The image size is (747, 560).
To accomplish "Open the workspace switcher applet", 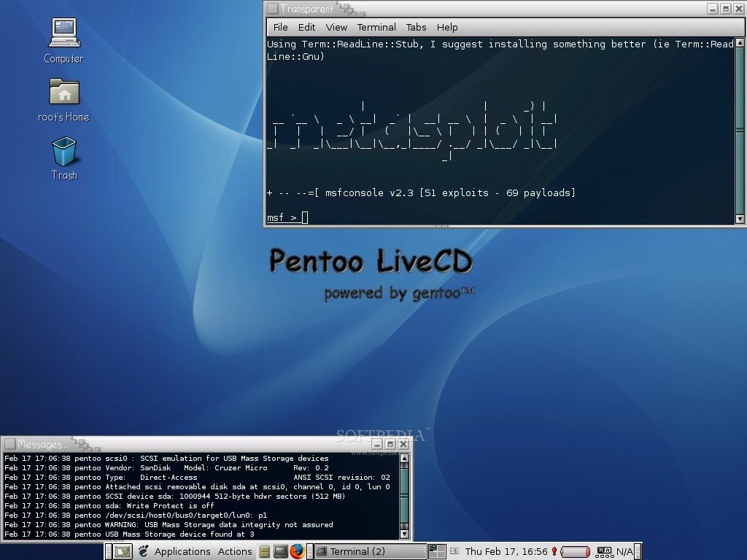I will tap(437, 551).
